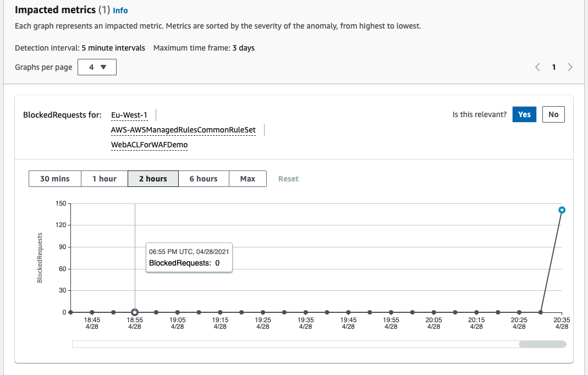Select the highlighted 18:55 data point
This screenshot has width=588, height=375.
(x=134, y=311)
